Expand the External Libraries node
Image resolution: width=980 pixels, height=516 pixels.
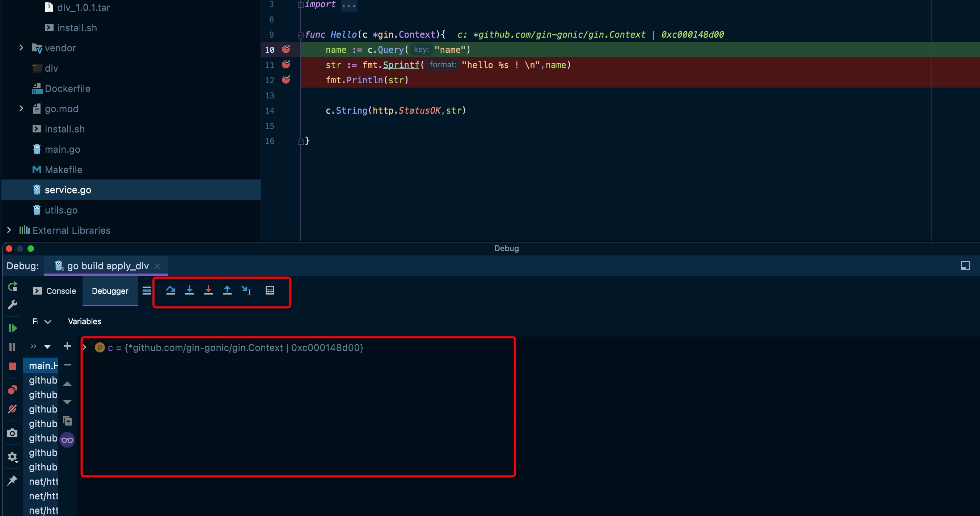click(x=9, y=230)
